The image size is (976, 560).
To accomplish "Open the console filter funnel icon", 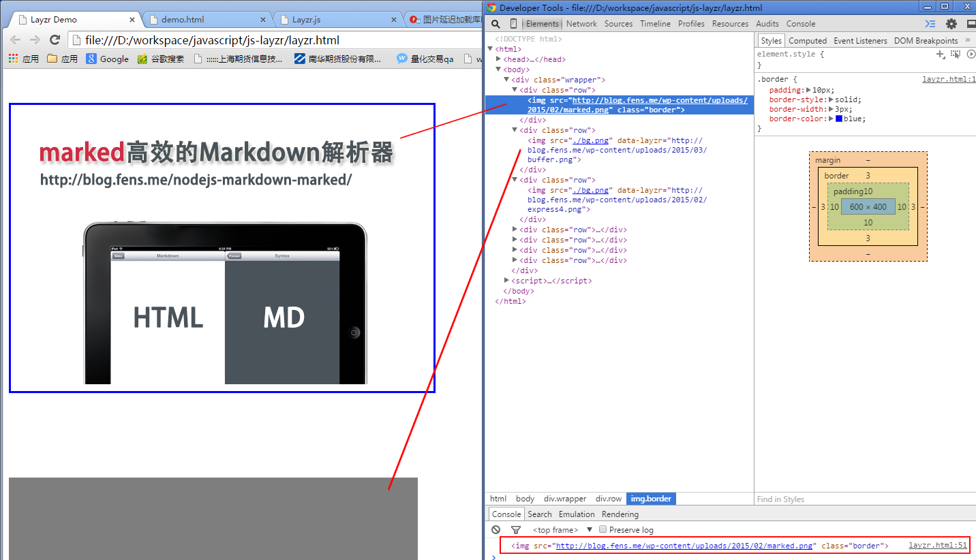I will [x=516, y=529].
